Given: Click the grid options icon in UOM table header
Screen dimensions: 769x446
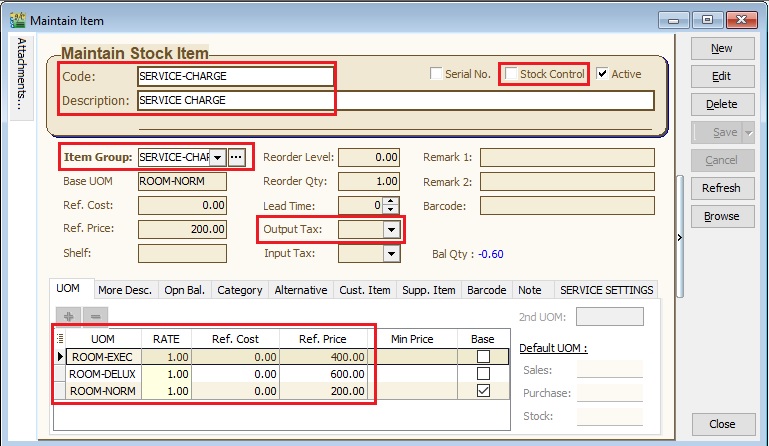Looking at the screenshot, I should (60, 339).
